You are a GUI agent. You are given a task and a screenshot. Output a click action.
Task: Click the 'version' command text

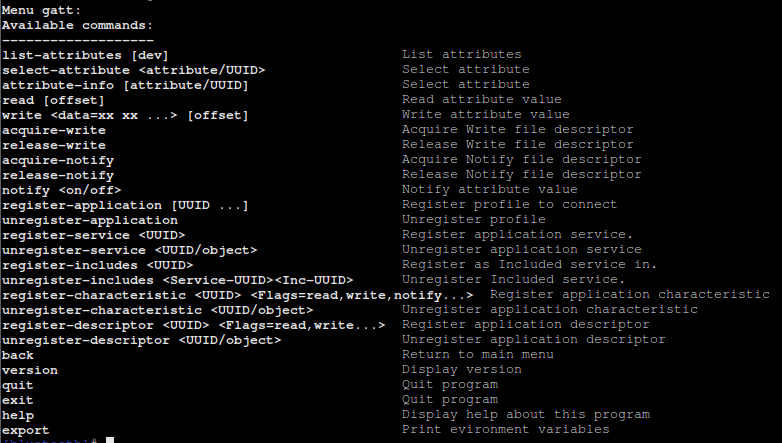pos(29,369)
